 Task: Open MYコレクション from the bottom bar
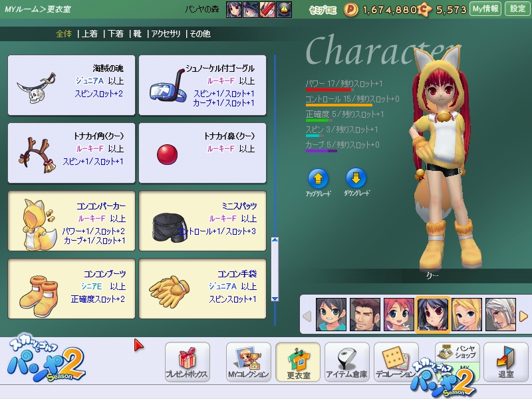point(248,361)
